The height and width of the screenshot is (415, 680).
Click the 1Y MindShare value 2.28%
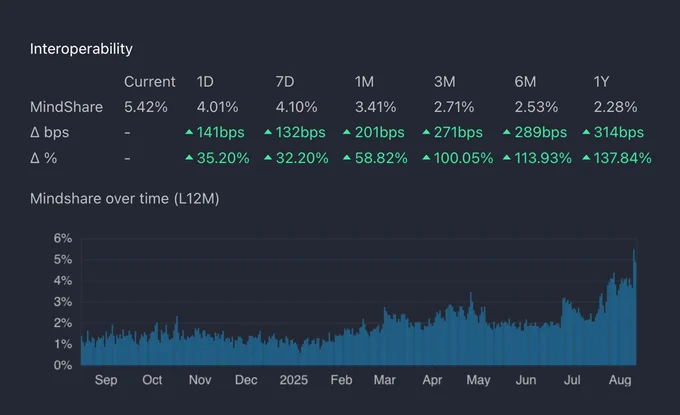tap(615, 107)
